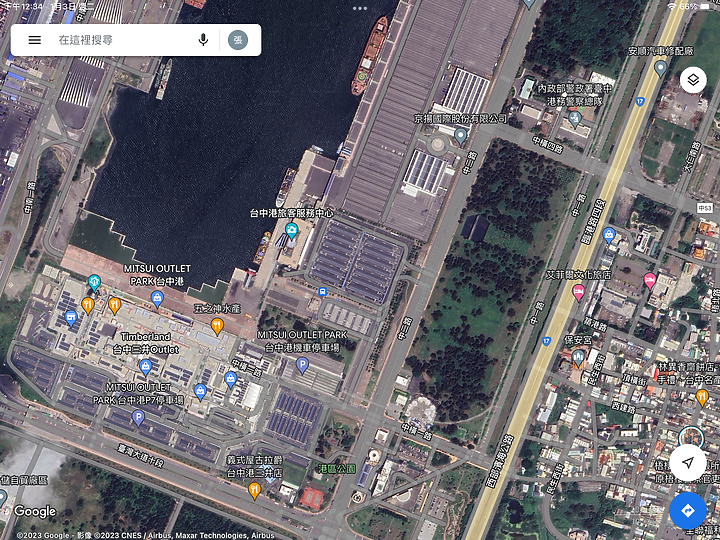Click the search field 在這裡搜尋
Viewport: 720px width, 540px height.
86,40
